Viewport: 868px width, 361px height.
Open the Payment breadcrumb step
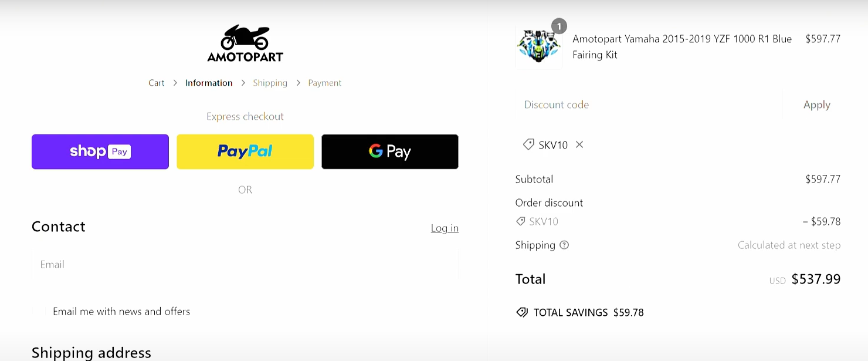325,83
